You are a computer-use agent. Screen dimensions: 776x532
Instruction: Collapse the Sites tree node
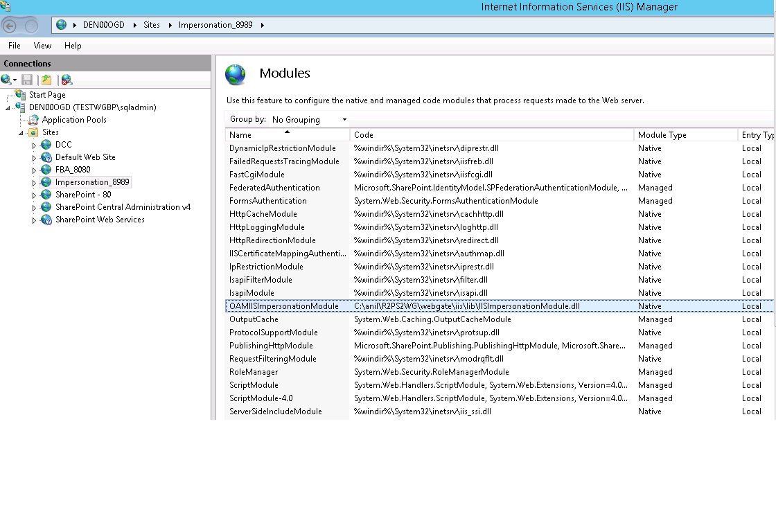[x=21, y=133]
